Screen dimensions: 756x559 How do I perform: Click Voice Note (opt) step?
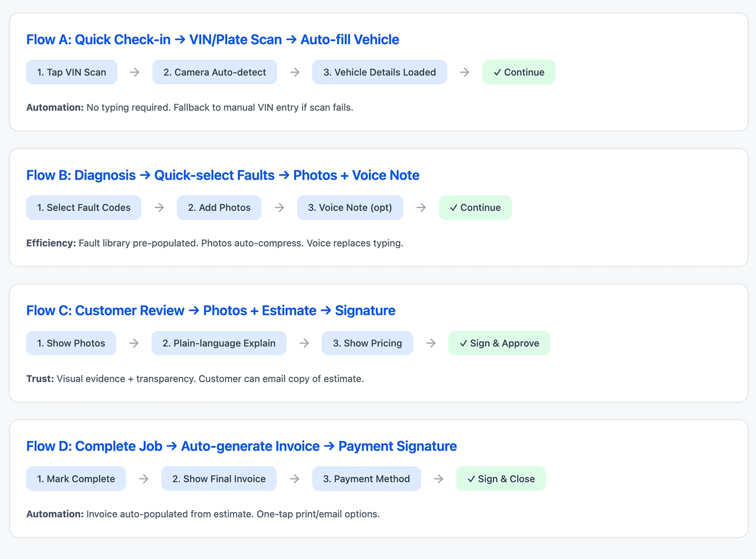pyautogui.click(x=350, y=207)
